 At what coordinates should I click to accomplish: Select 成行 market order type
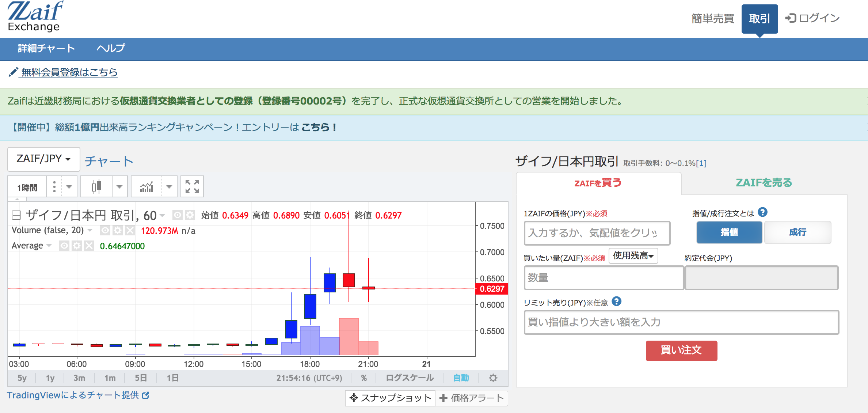[x=797, y=232]
